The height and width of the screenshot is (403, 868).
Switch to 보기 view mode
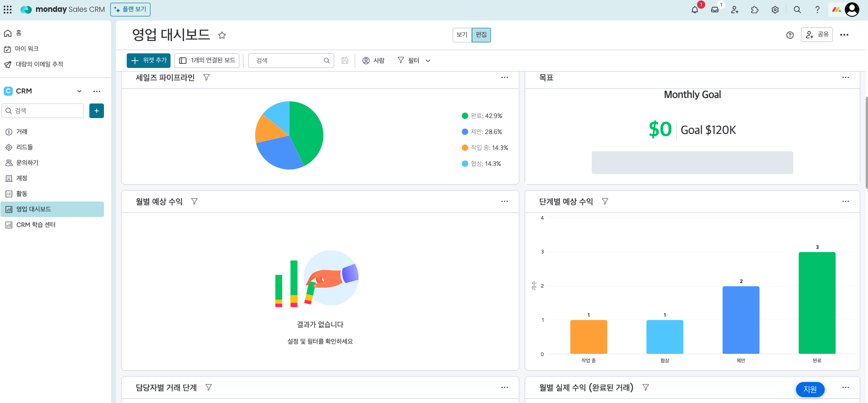[462, 35]
